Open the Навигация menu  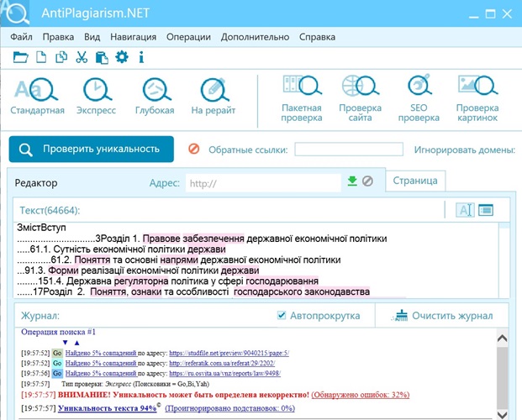133,37
